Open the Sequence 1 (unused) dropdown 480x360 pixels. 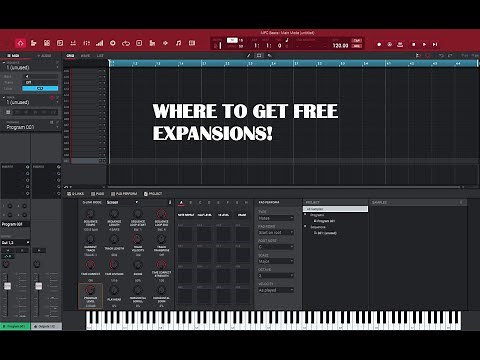[x=31, y=67]
